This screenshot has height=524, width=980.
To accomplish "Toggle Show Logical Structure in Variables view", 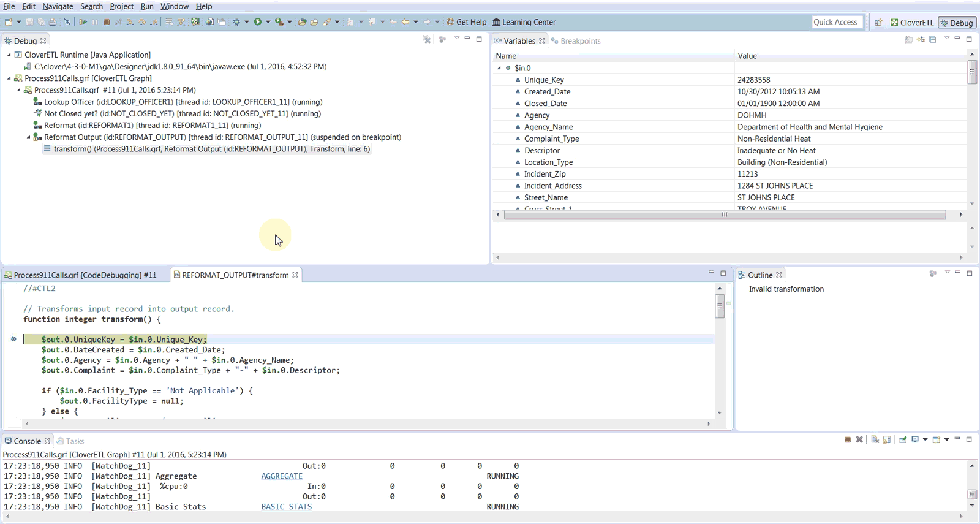I will (x=921, y=39).
